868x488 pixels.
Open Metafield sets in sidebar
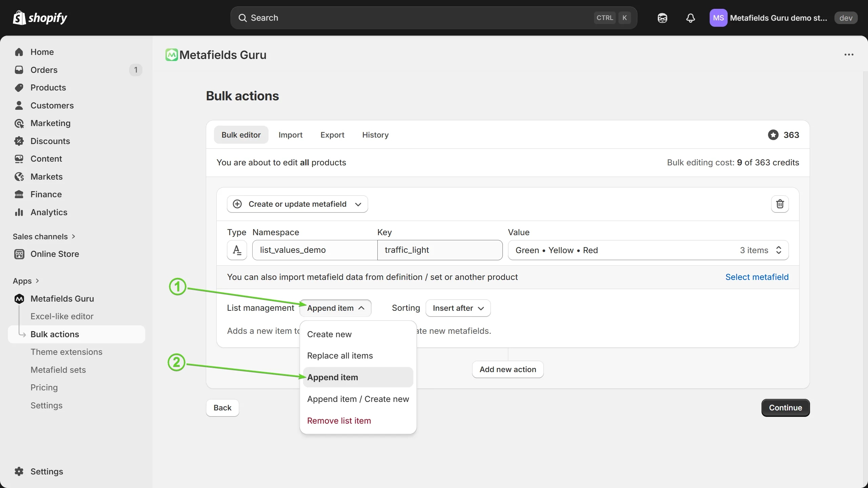58,370
